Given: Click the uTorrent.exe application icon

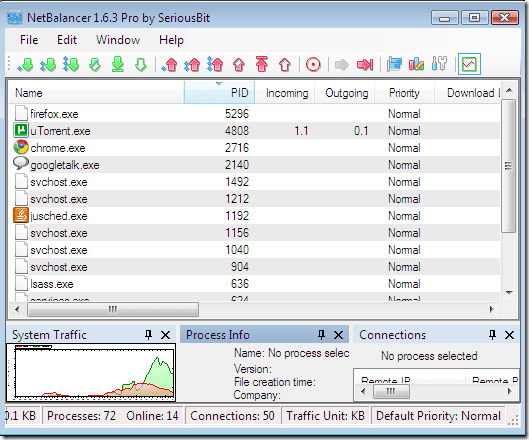Looking at the screenshot, I should coord(21,131).
